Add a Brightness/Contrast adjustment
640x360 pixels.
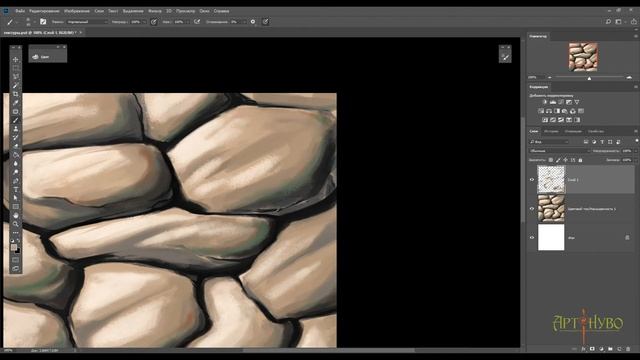click(545, 102)
